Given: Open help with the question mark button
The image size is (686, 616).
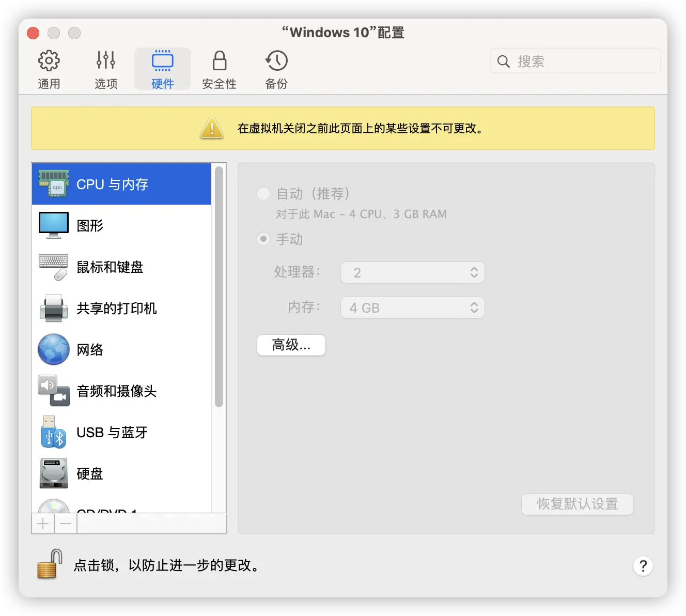Looking at the screenshot, I should pos(643,566).
